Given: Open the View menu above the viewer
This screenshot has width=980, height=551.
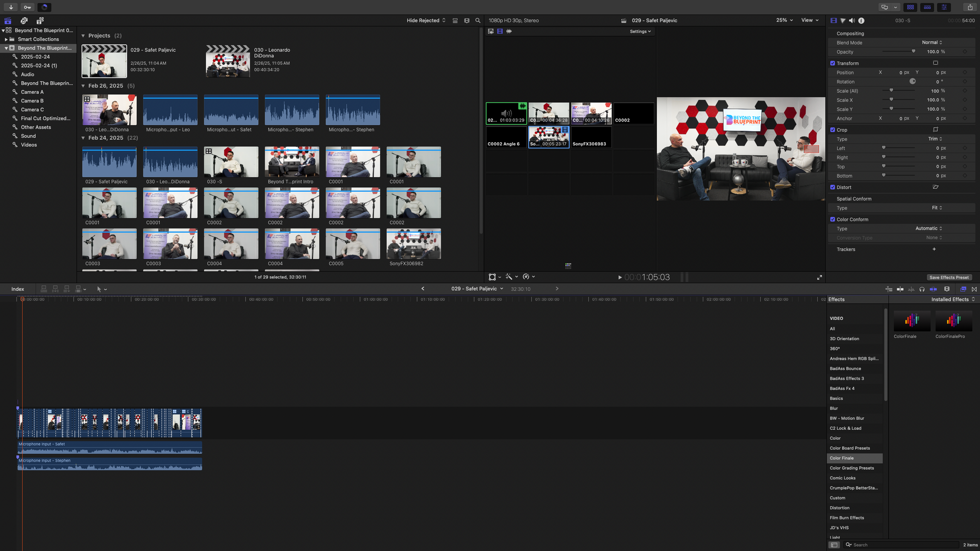Looking at the screenshot, I should (810, 20).
